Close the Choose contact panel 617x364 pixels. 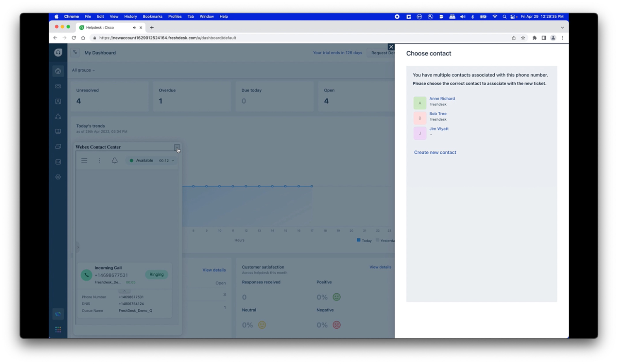click(x=391, y=47)
